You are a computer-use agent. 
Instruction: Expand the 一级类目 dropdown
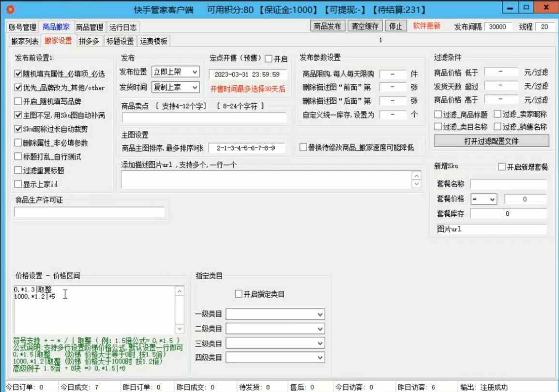(x=275, y=314)
